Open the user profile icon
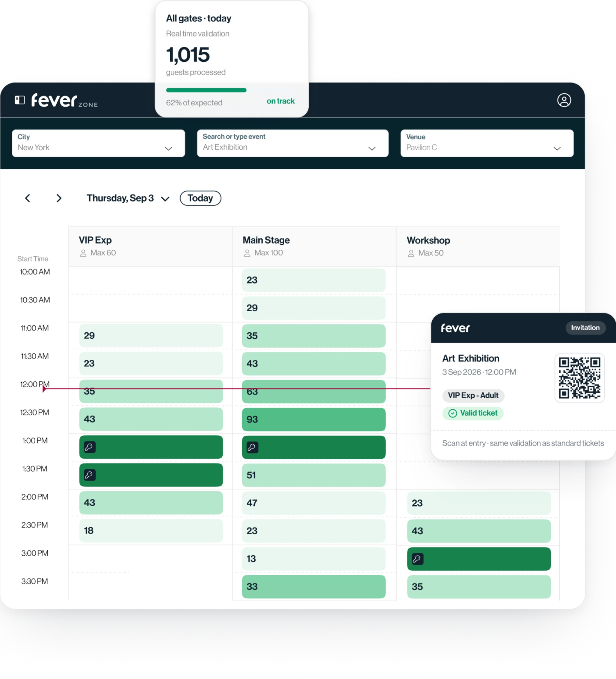Viewport: 616px width, 679px height. [x=564, y=100]
